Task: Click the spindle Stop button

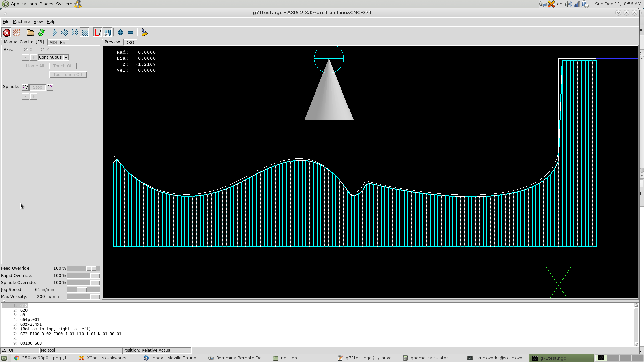Action: click(38, 87)
